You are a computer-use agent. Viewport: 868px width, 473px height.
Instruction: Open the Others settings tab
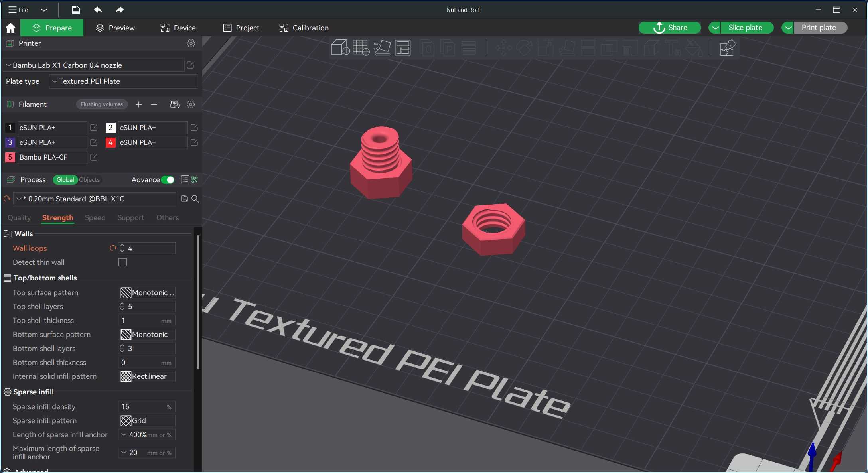(x=168, y=218)
